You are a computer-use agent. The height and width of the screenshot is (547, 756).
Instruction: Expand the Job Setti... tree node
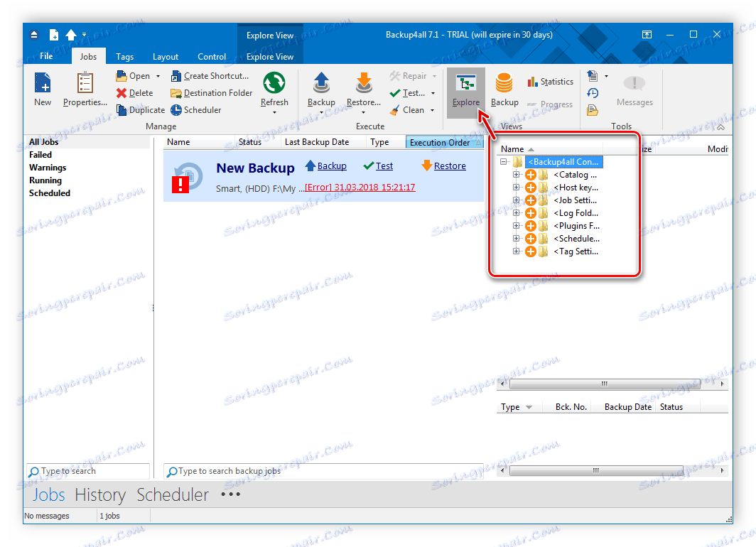(x=516, y=200)
